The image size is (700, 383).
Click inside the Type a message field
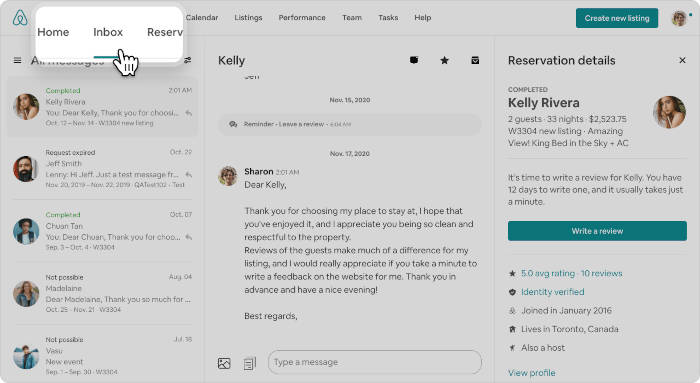point(375,362)
